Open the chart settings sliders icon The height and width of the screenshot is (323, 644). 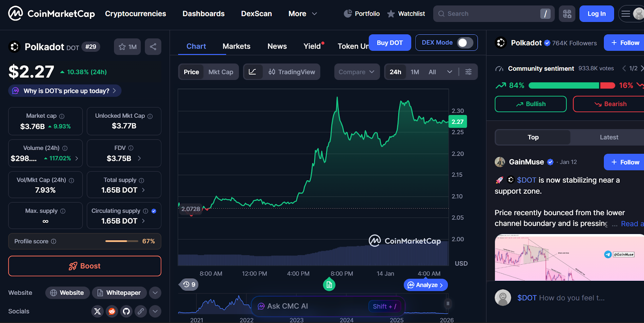(x=469, y=72)
